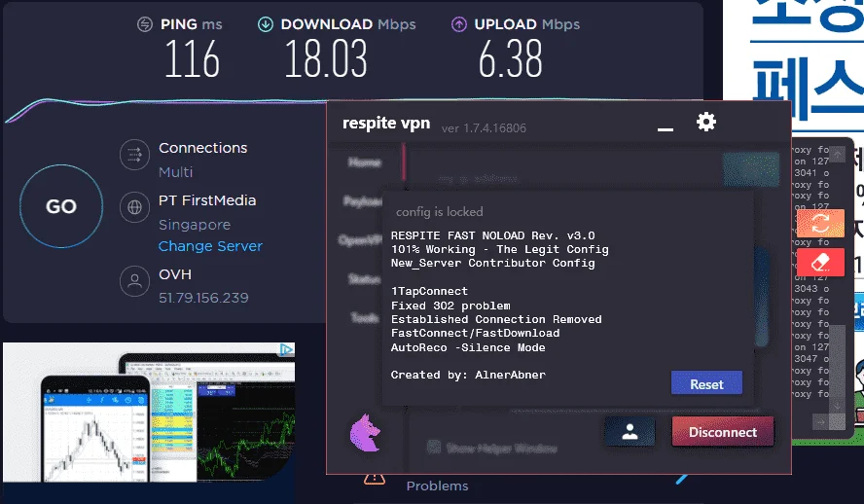Click the orange refresh log icon

(x=820, y=223)
